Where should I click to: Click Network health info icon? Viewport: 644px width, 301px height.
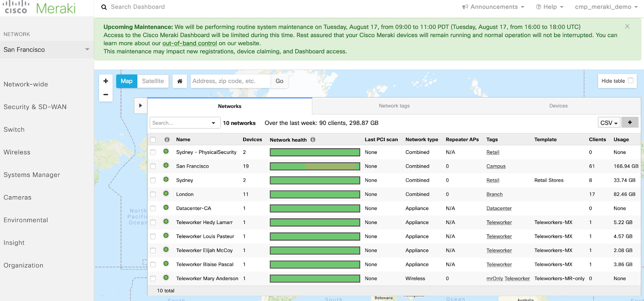pyautogui.click(x=313, y=140)
